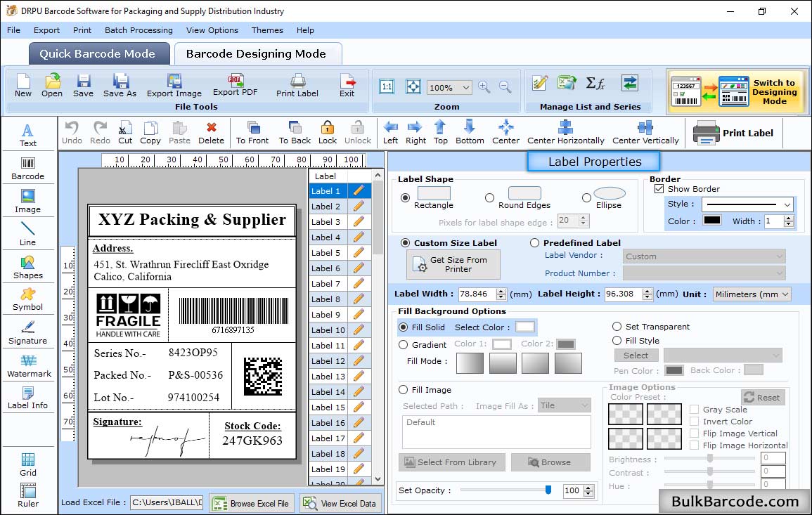Viewport: 812px width, 515px height.
Task: Click the Fill Solid Select Color swatch
Action: point(524,327)
